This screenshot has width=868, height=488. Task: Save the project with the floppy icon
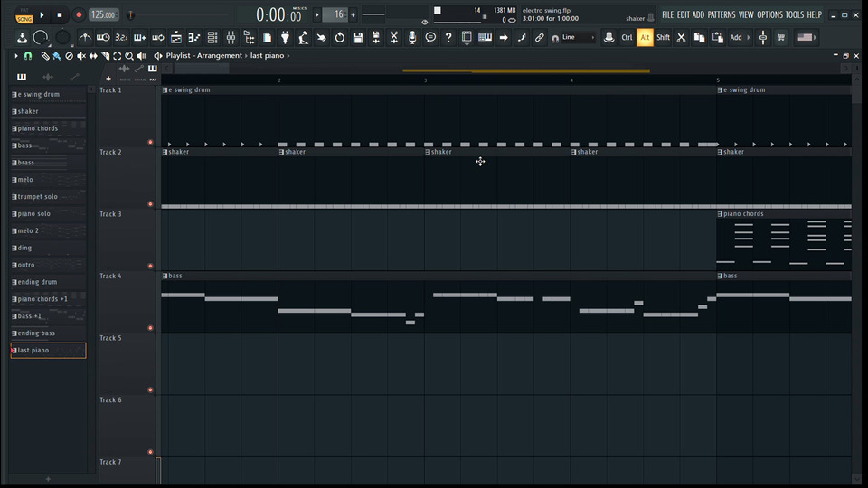point(358,38)
